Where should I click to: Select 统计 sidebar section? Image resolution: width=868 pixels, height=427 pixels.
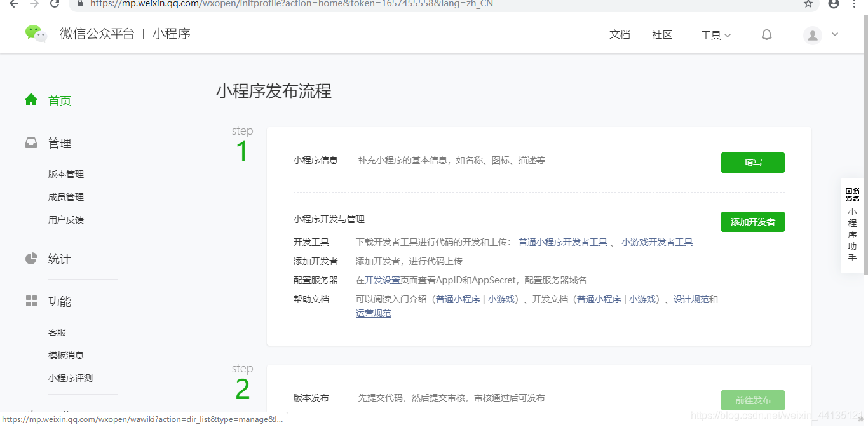tap(60, 259)
